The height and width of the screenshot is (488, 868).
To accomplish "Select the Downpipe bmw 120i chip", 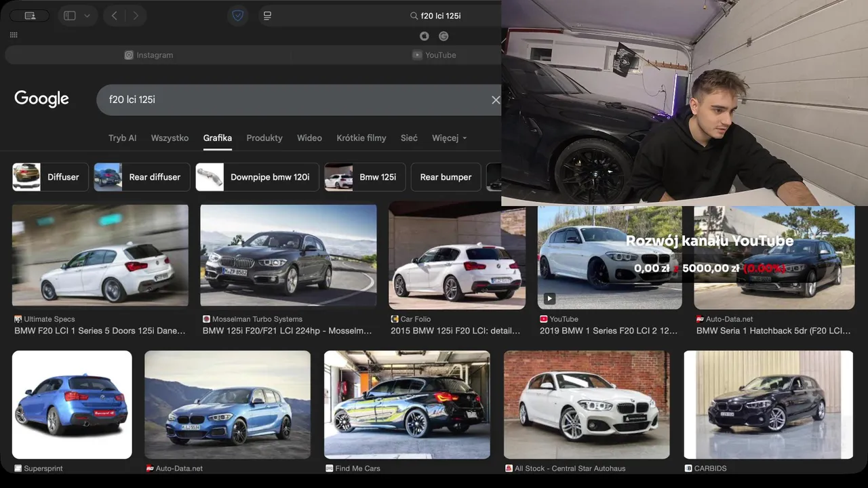I will 257,177.
